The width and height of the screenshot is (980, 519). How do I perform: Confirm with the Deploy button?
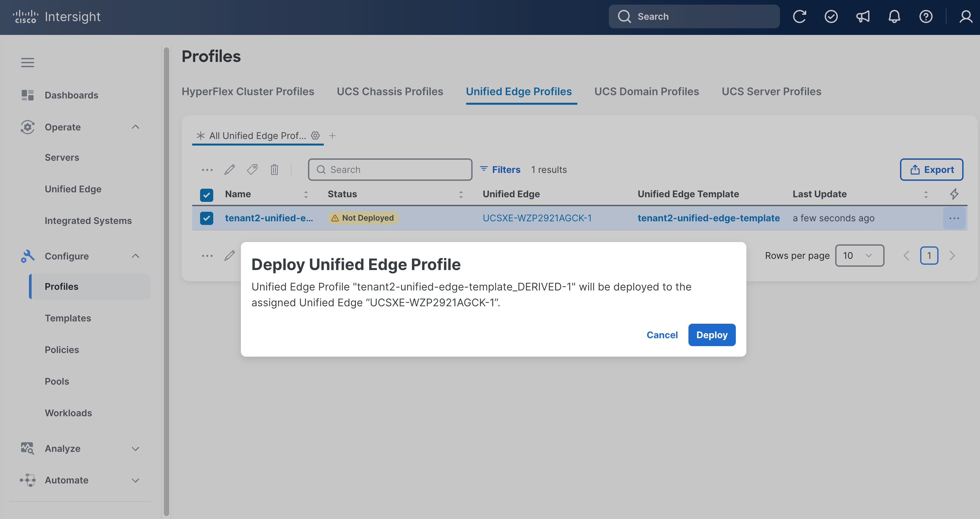(712, 335)
